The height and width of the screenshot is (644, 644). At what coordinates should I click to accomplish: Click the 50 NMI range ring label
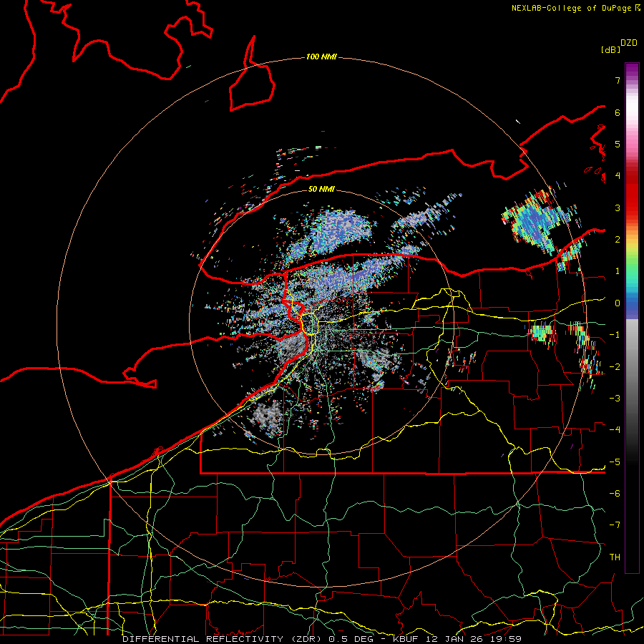pyautogui.click(x=321, y=189)
